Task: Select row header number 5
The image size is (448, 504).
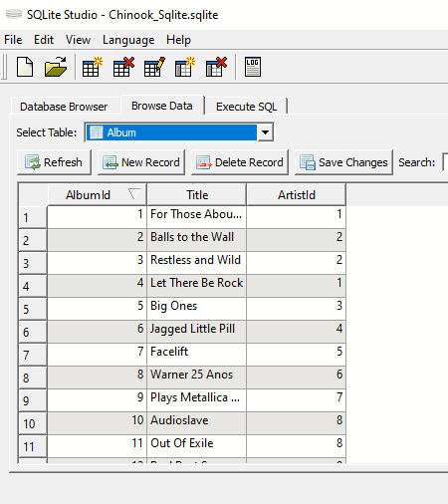Action: click(33, 309)
